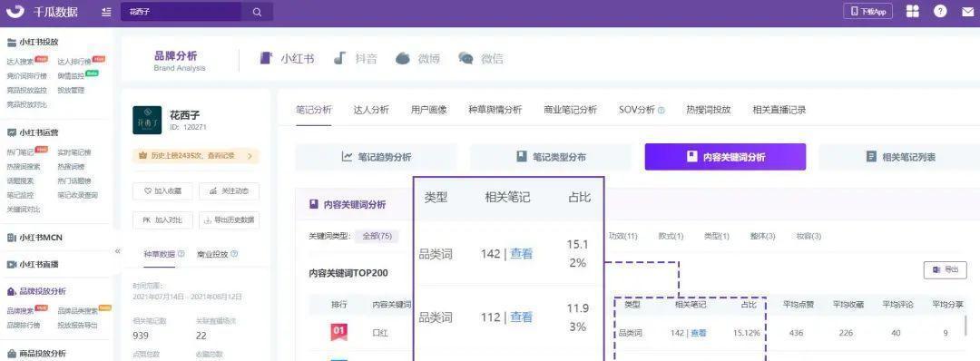Open the 小红书直播 sidebar section
Viewport: 980px width, 361px height.
[x=33, y=264]
